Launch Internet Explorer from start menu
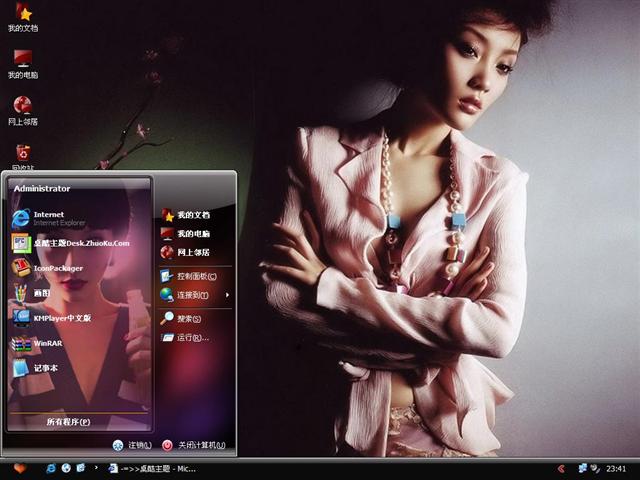This screenshot has height=480, width=640. point(49,218)
